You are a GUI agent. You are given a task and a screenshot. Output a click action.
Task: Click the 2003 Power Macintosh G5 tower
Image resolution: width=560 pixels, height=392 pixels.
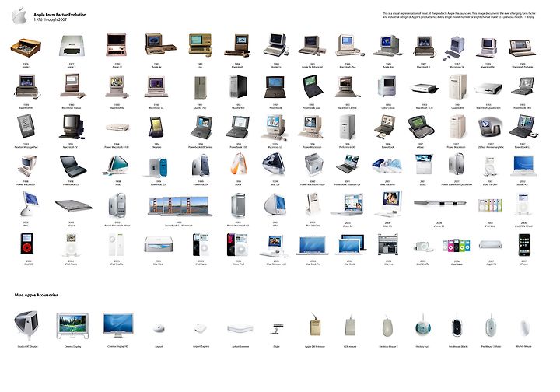238,205
